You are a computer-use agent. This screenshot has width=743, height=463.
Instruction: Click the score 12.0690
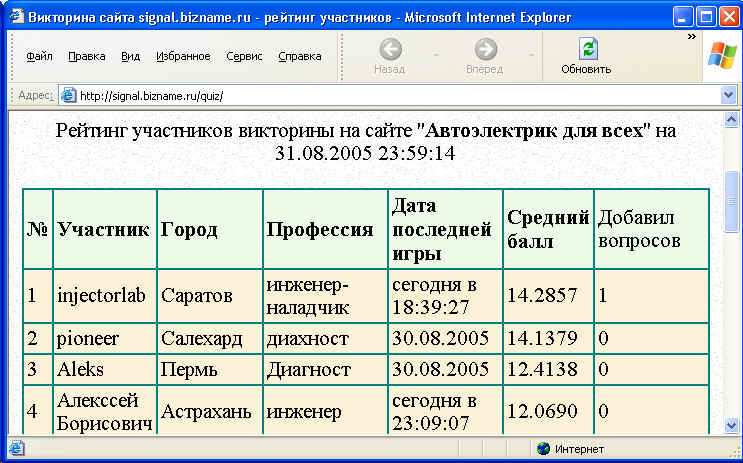(542, 411)
